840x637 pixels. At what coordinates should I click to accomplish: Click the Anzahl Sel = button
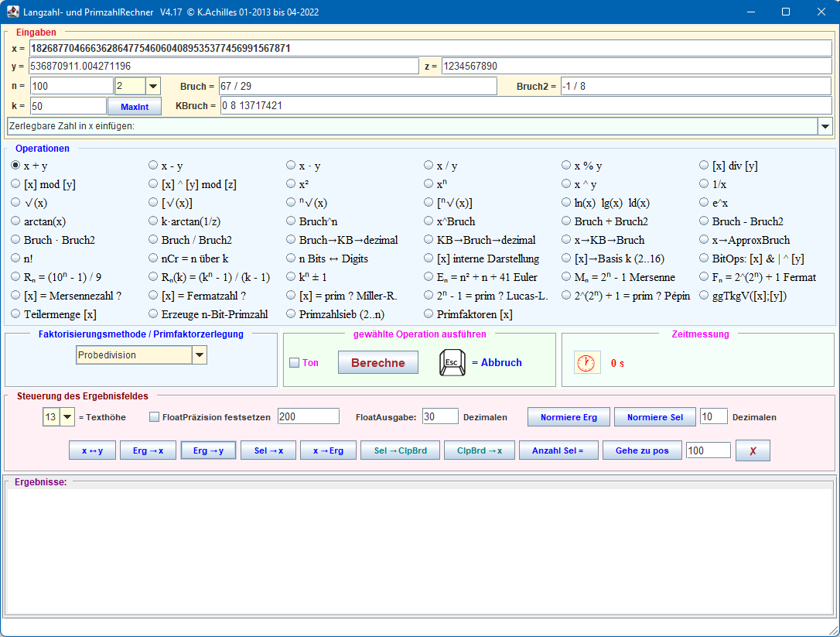pyautogui.click(x=558, y=450)
